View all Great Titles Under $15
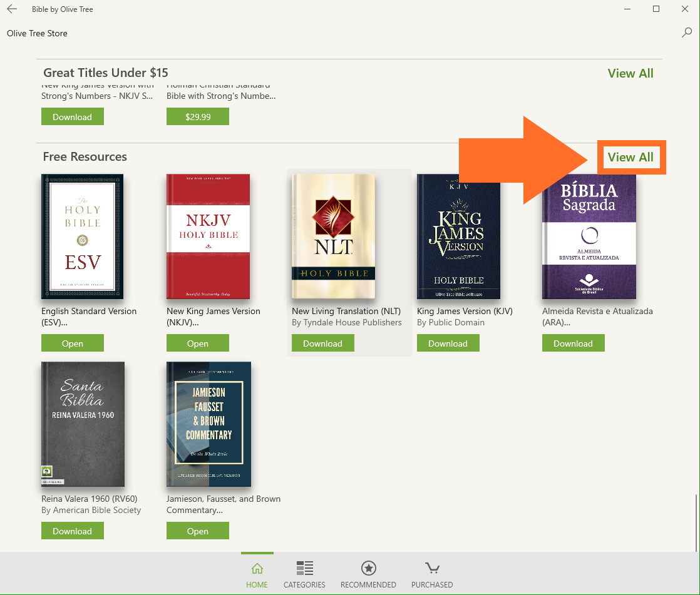Image resolution: width=700 pixels, height=595 pixels. click(631, 73)
